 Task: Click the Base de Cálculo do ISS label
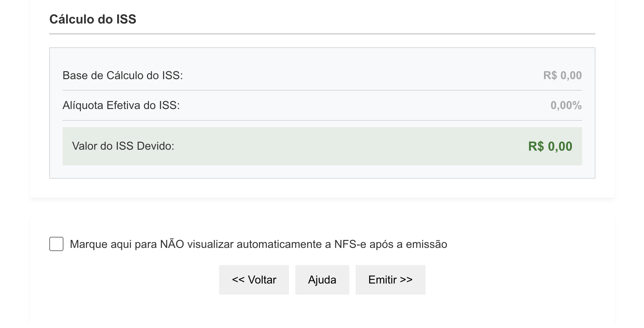coord(123,75)
